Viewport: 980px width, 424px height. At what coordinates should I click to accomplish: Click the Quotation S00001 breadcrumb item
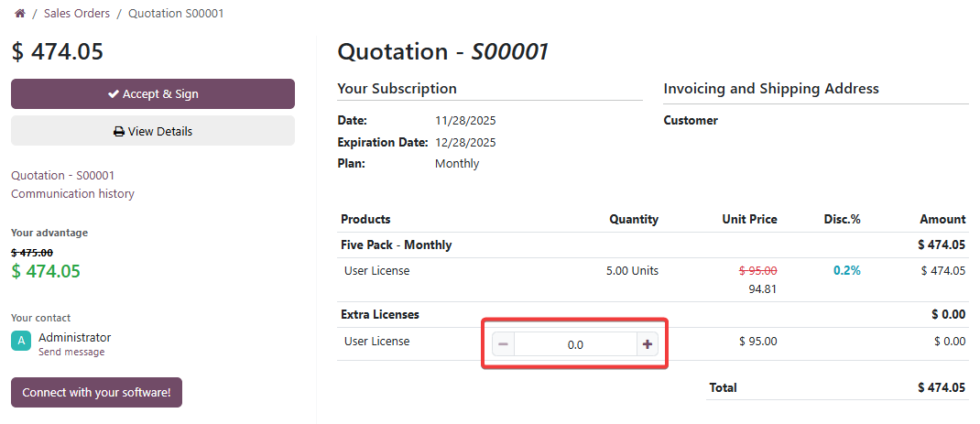point(176,14)
